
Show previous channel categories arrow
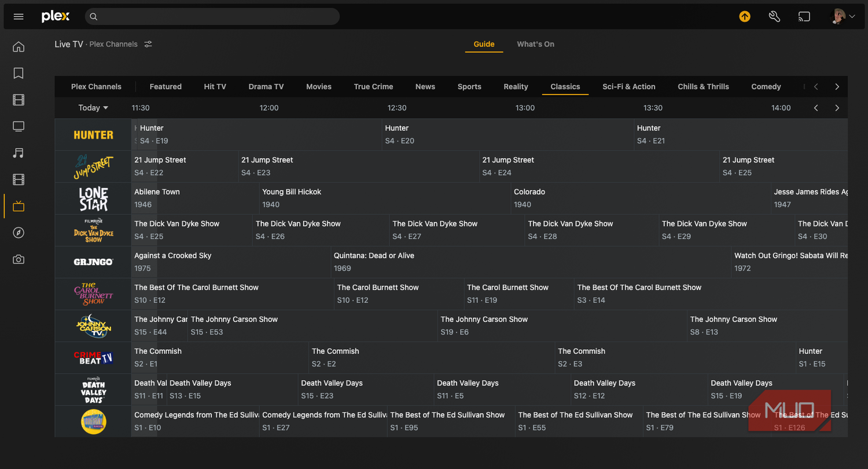816,87
